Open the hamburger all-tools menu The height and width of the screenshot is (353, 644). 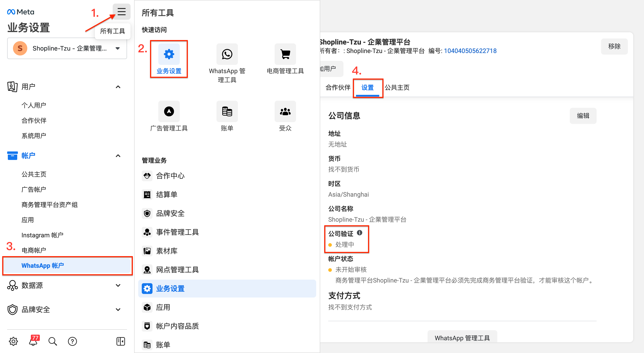click(121, 11)
